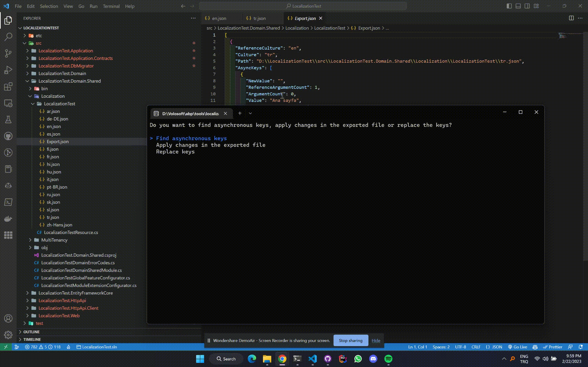The image size is (588, 367).
Task: Toggle secondary side bar layout icon
Action: pyautogui.click(x=527, y=6)
